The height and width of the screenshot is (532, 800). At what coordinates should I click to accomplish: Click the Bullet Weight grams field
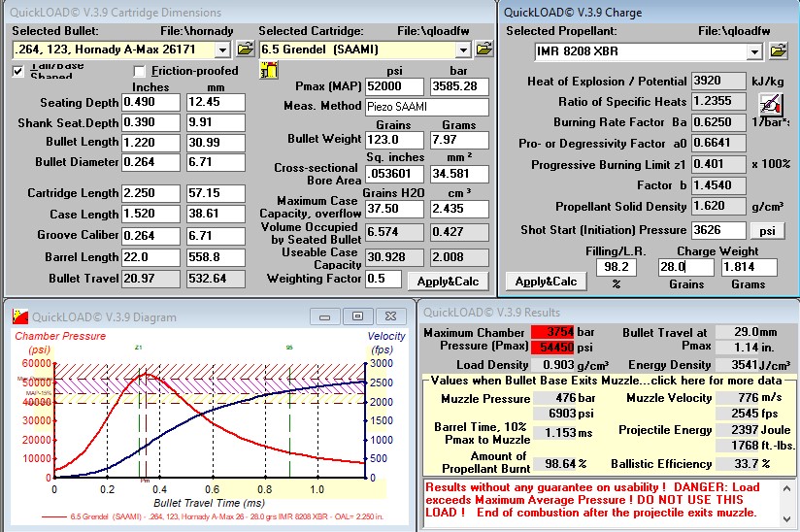click(459, 140)
